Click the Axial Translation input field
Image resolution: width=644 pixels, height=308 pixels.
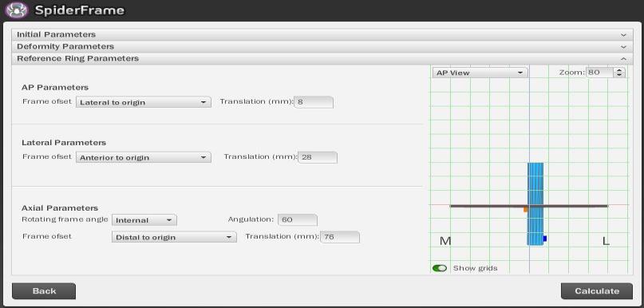[x=340, y=237]
